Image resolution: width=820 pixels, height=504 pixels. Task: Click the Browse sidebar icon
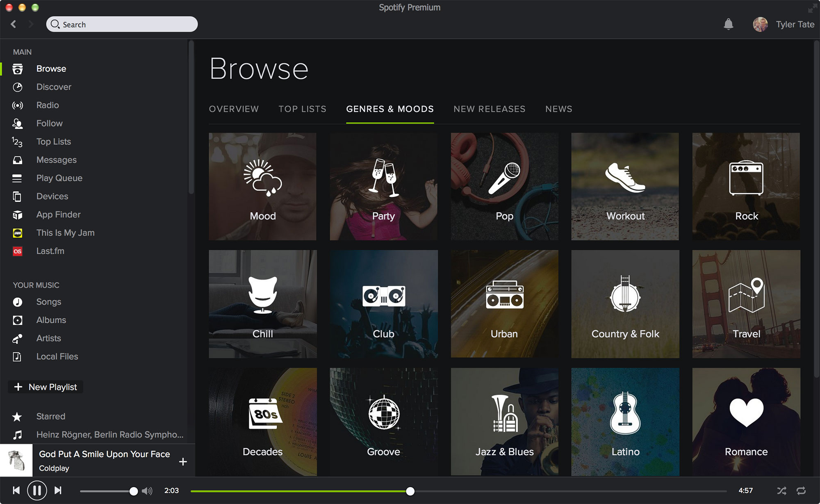pos(17,68)
